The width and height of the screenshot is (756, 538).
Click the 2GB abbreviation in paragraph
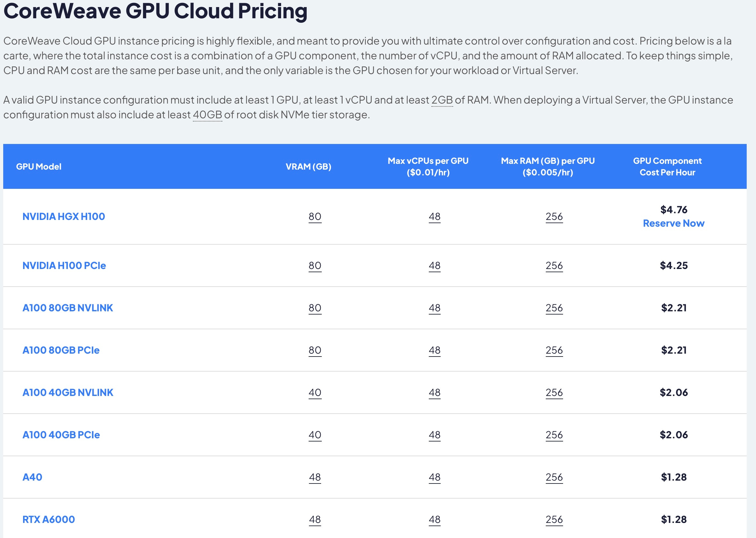pyautogui.click(x=442, y=100)
